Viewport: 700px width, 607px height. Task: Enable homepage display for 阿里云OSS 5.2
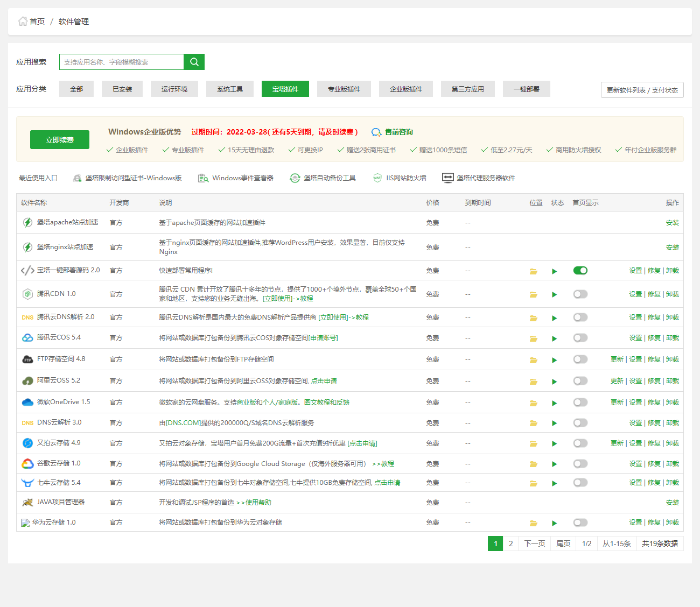(x=580, y=381)
